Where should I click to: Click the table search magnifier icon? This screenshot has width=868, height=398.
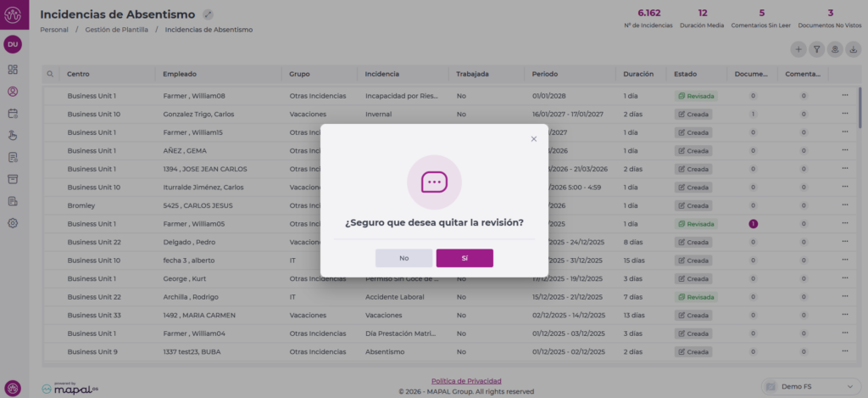click(51, 74)
